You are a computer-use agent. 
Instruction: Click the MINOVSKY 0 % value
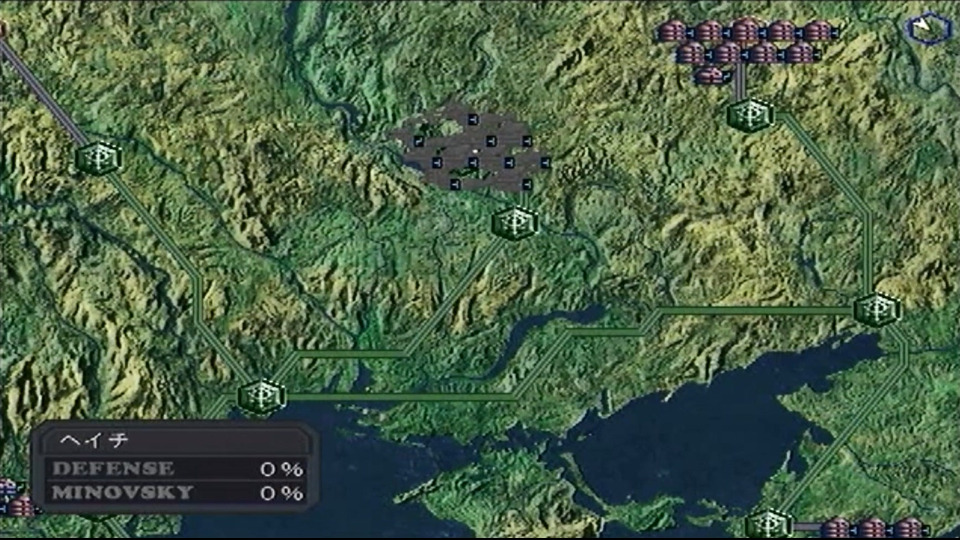pos(282,493)
